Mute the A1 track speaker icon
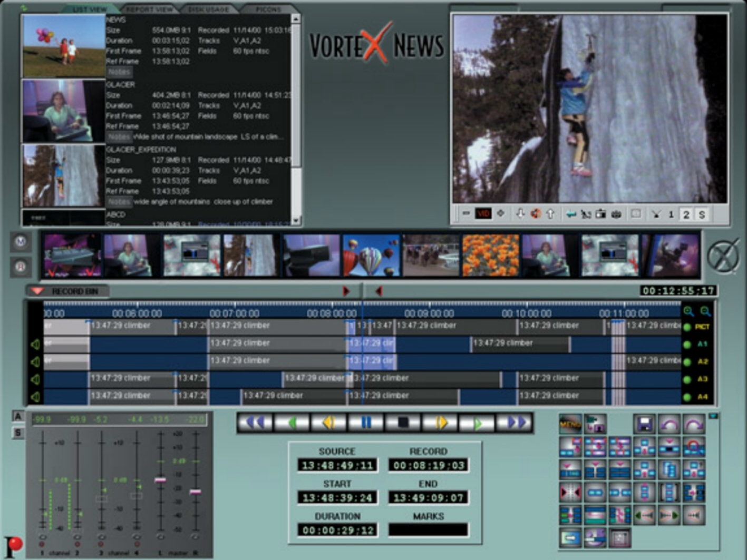 pyautogui.click(x=35, y=345)
